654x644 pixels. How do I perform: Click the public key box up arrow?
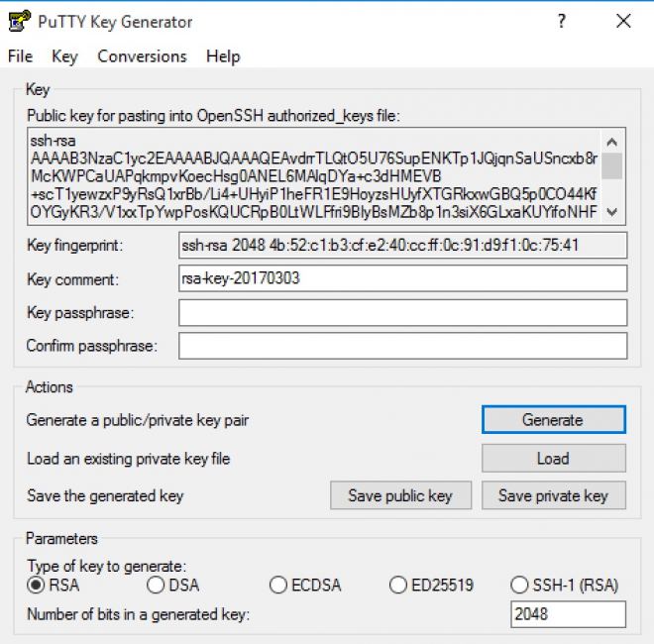(611, 143)
